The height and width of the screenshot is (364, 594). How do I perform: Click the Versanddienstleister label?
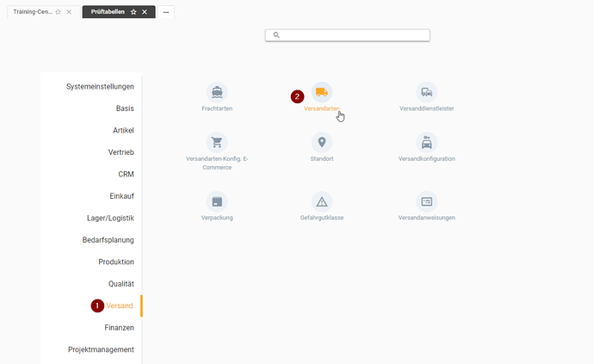[426, 108]
